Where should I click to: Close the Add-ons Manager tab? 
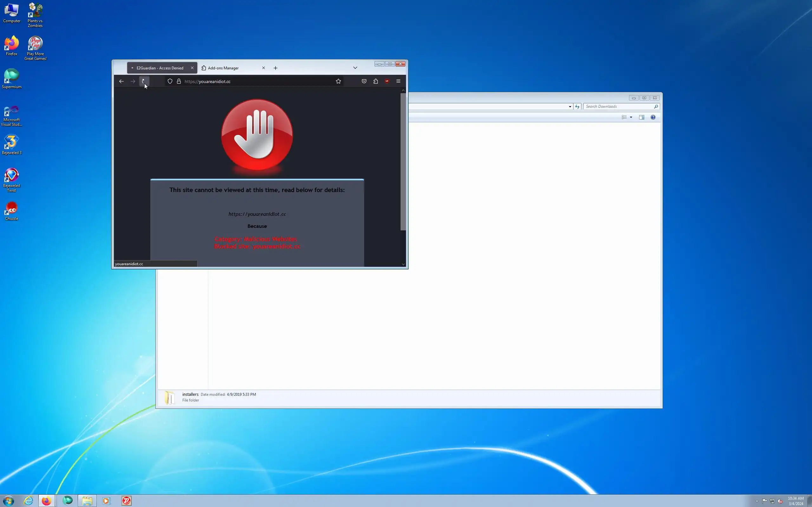click(x=263, y=68)
